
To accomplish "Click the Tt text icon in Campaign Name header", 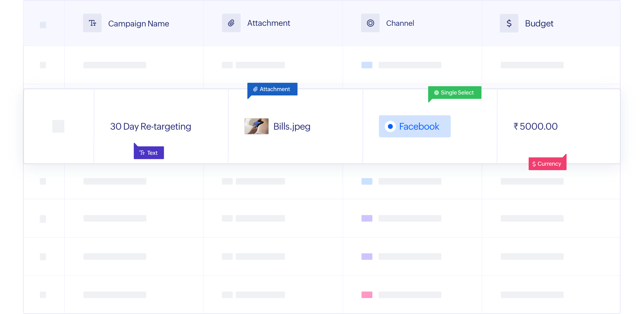I will click(x=92, y=22).
